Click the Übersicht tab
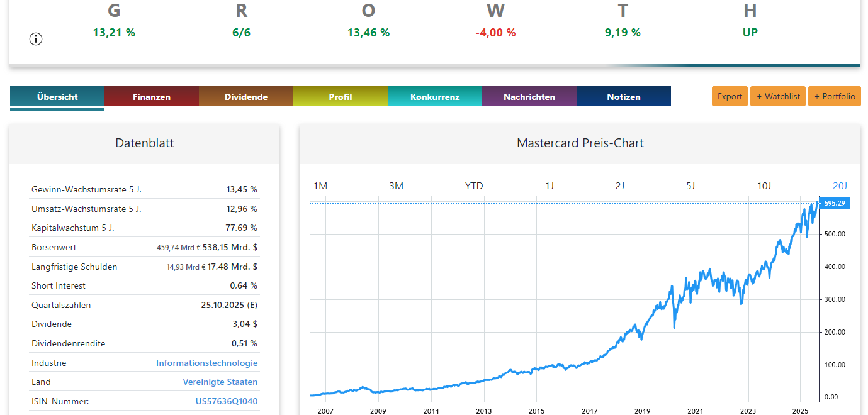 pyautogui.click(x=57, y=97)
